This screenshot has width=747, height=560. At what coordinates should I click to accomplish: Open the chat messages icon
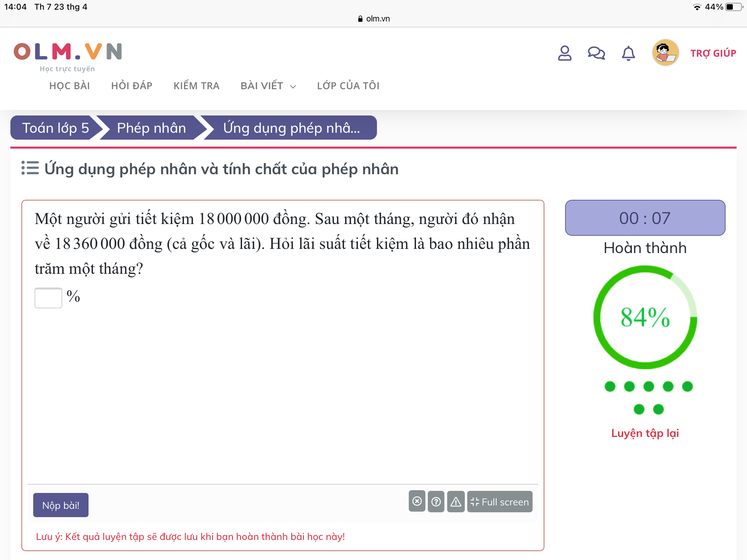[596, 53]
